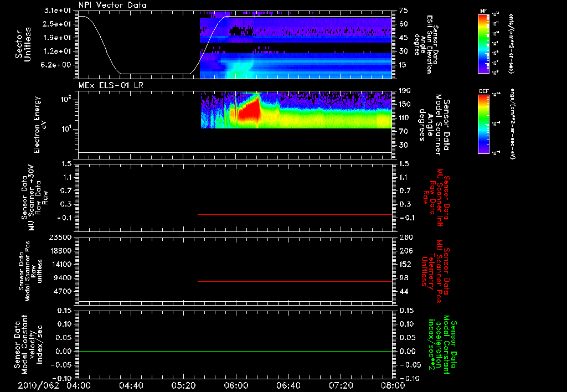The image size is (567, 392).
Task: Click the NF color bar legend
Action: (x=483, y=44)
